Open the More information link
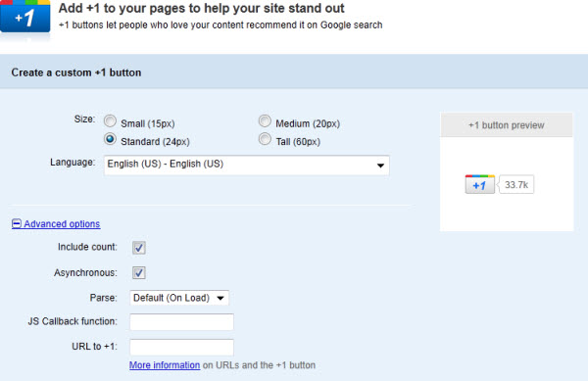588x381 pixels. click(165, 365)
